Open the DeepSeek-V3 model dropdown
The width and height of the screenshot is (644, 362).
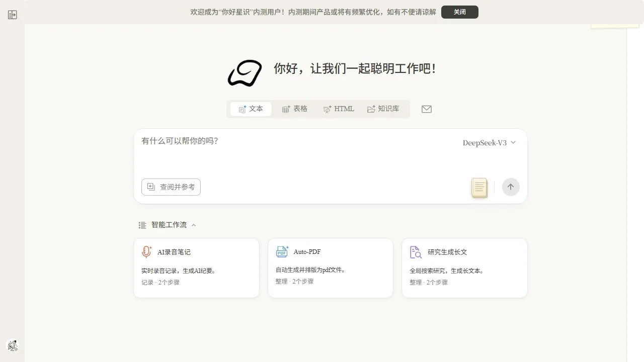[x=490, y=143]
